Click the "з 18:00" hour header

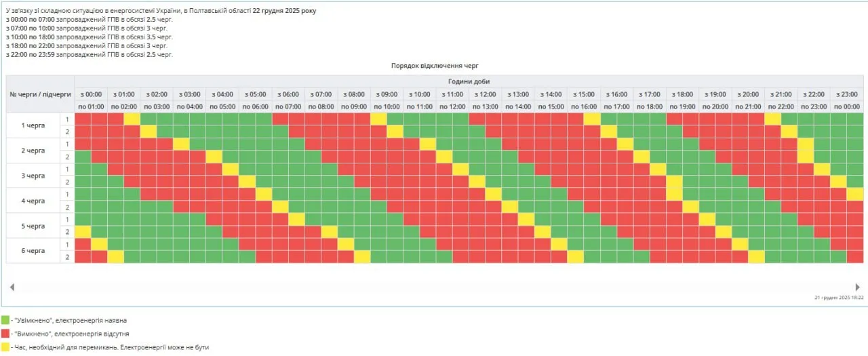tap(683, 94)
